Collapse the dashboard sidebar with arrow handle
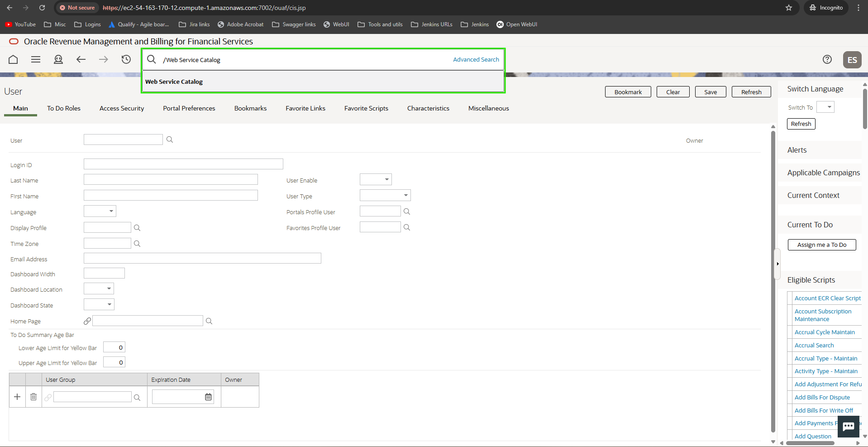The height and width of the screenshot is (447, 868). [777, 264]
